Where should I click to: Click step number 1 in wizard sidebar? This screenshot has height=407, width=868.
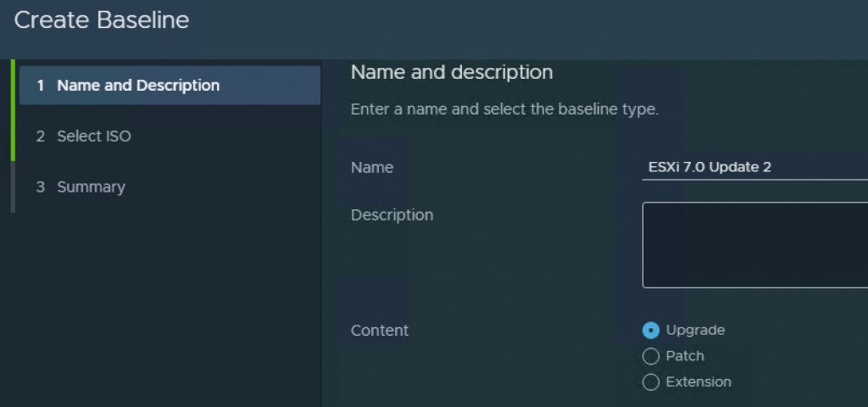[41, 86]
